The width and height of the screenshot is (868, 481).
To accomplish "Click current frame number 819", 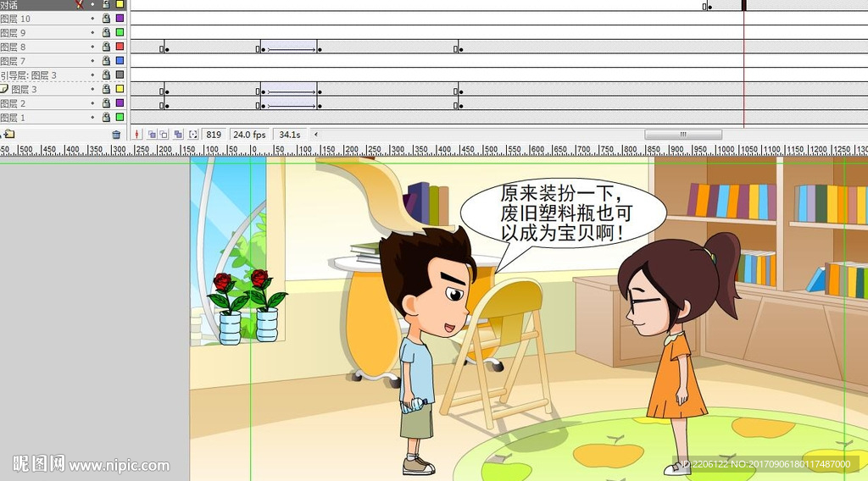I will pyautogui.click(x=214, y=135).
